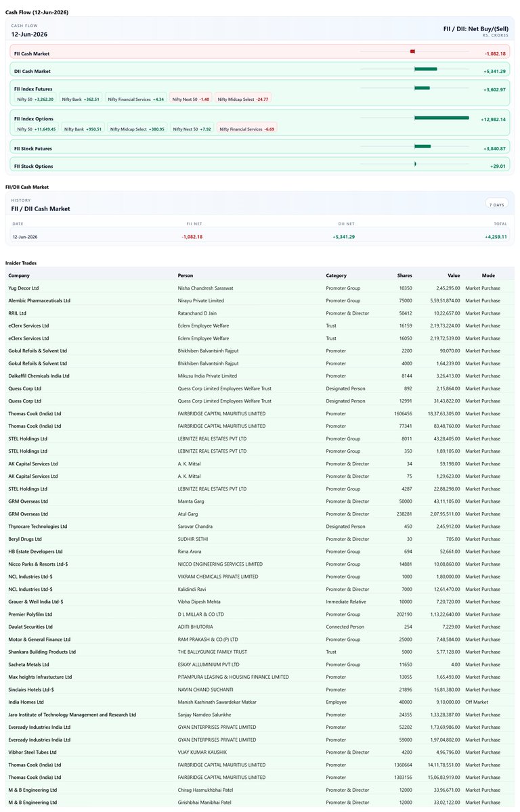The width and height of the screenshot is (520, 812).
Task: Click the Nifty 50 +11,649.45 options chip
Action: pos(37,129)
